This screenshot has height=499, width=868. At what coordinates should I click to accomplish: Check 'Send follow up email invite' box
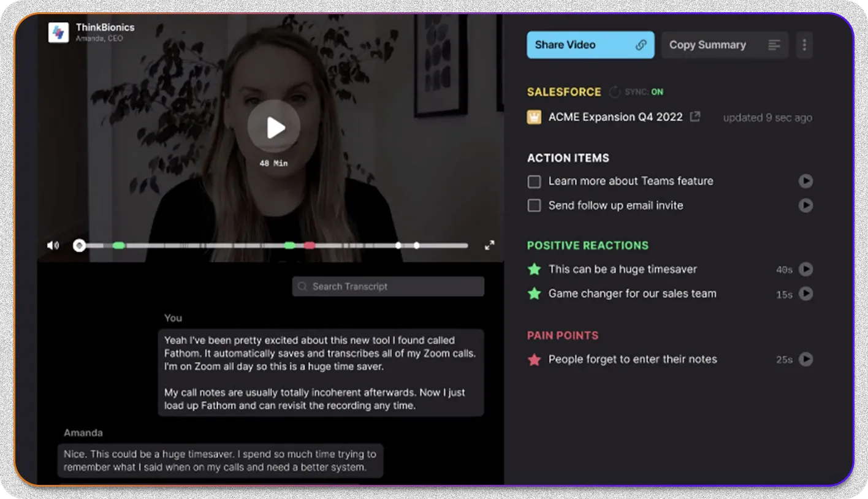click(535, 206)
